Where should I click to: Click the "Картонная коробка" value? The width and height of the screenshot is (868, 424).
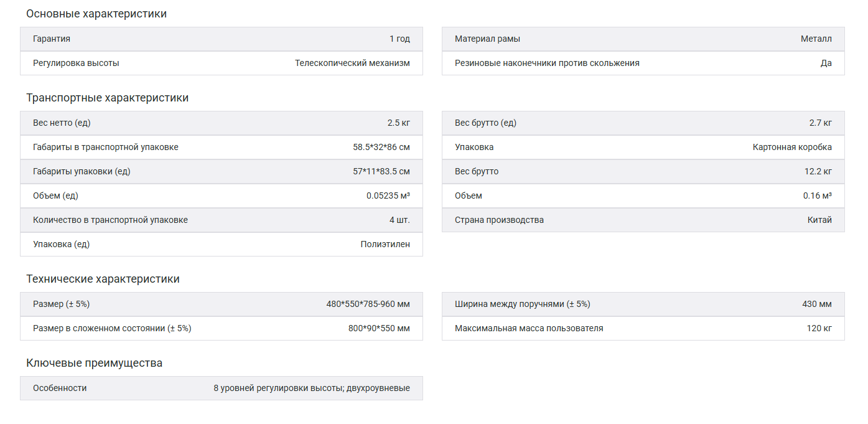click(x=792, y=147)
